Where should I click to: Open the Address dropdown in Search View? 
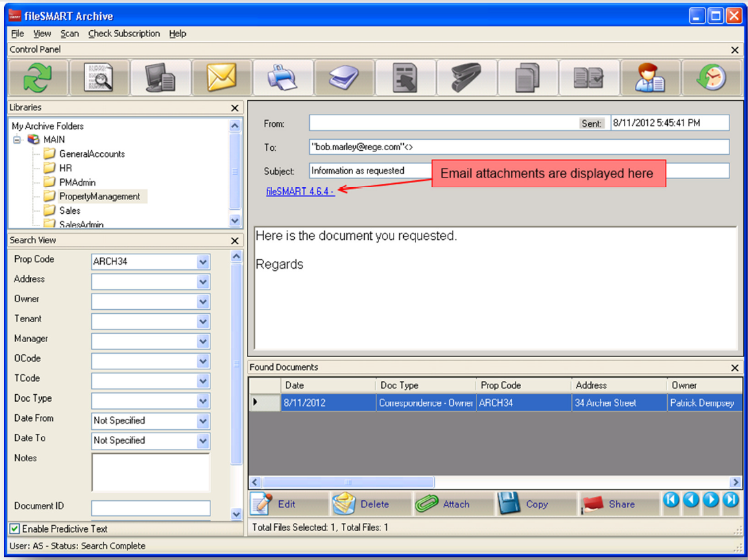203,282
